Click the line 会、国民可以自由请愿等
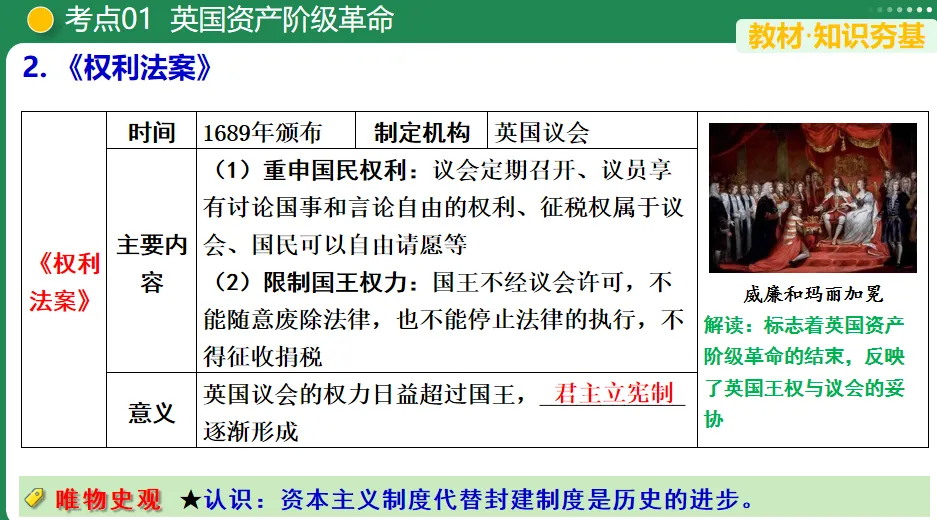The image size is (937, 520). click(335, 244)
